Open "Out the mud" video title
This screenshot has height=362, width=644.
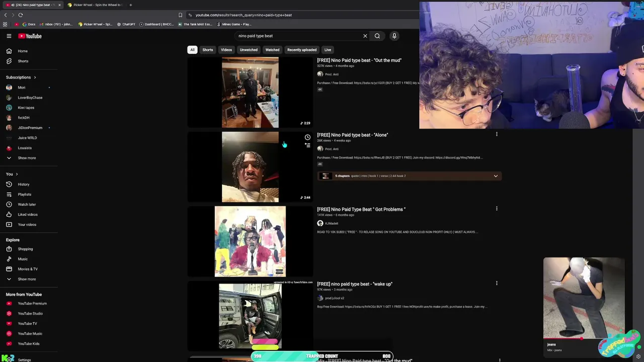(359, 60)
